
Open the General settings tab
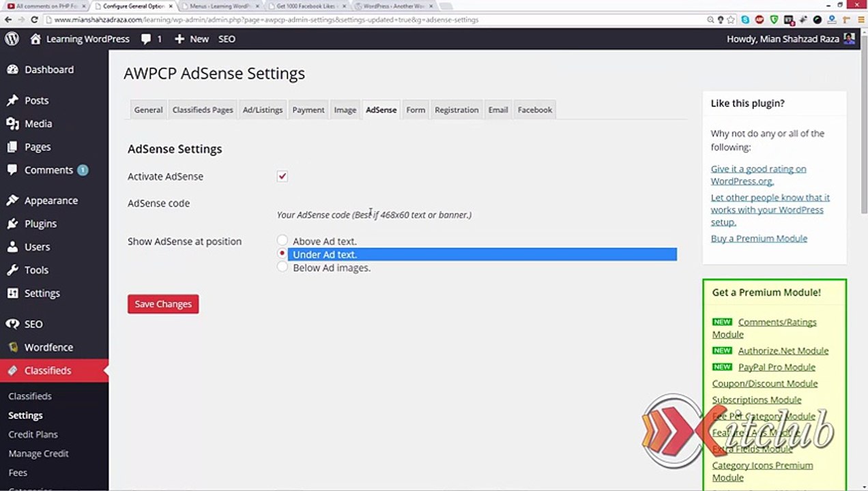click(148, 110)
